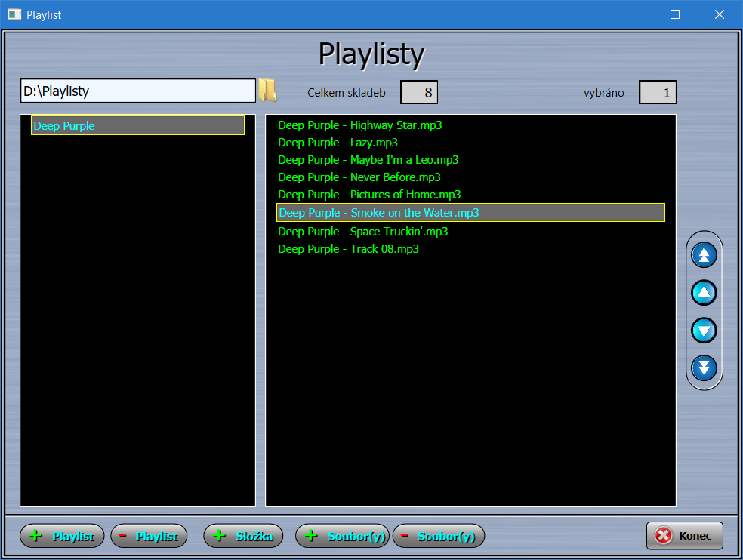This screenshot has width=743, height=560.
Task: Remove a playlist using - Playlist
Action: (x=149, y=536)
